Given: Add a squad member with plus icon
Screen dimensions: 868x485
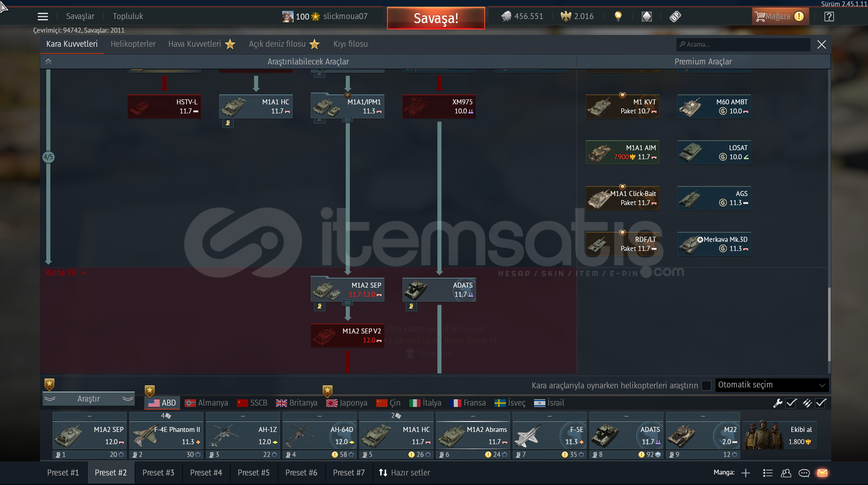Looking at the screenshot, I should pos(745,473).
